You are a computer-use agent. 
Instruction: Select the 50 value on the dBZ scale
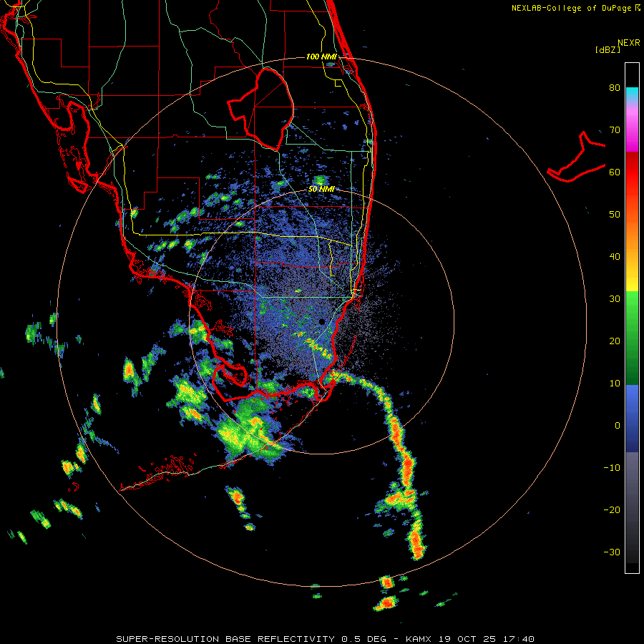[x=615, y=215]
